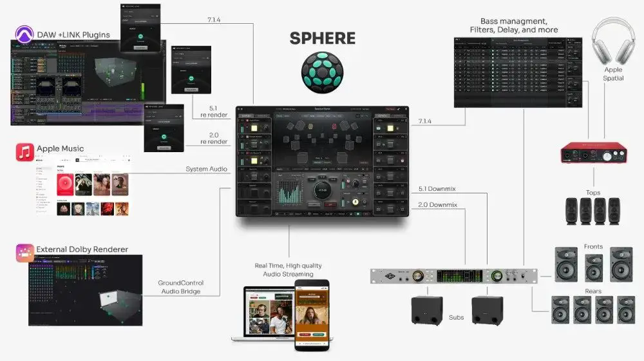The height and width of the screenshot is (361, 644).
Task: Click the red Dim button below volume knob
Action: click(x=330, y=204)
